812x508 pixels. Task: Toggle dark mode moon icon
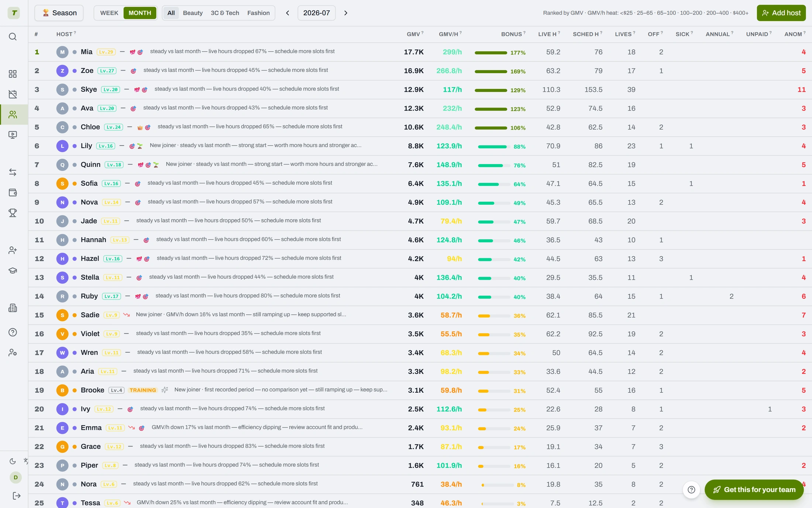point(13,461)
